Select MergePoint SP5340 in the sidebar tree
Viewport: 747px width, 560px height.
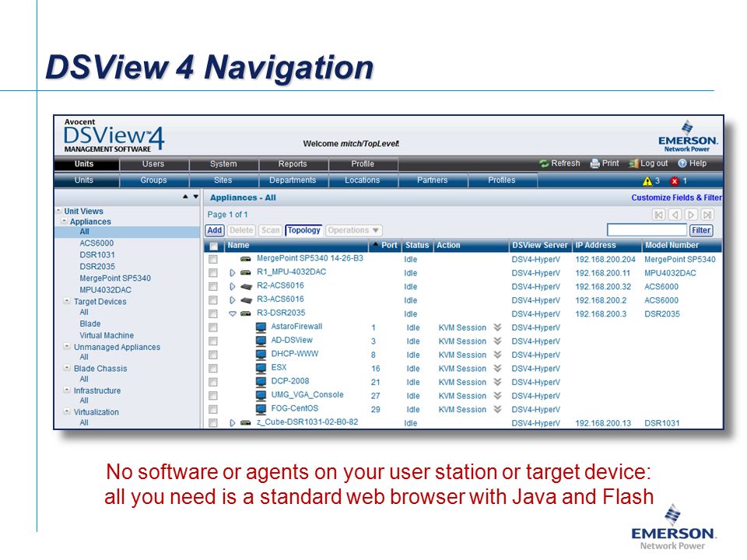[115, 278]
